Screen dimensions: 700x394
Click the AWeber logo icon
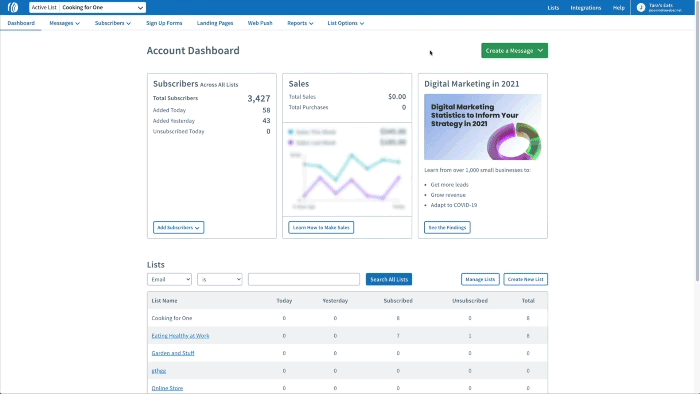tap(13, 7)
